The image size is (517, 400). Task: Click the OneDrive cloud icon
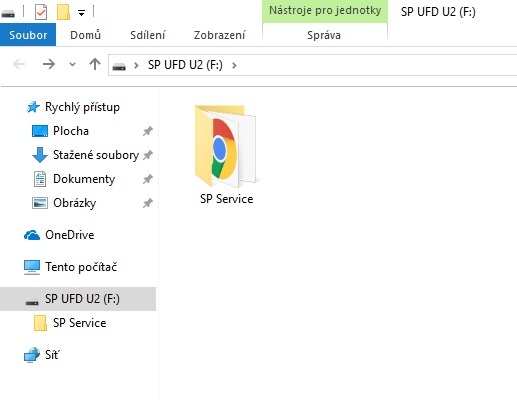32,235
